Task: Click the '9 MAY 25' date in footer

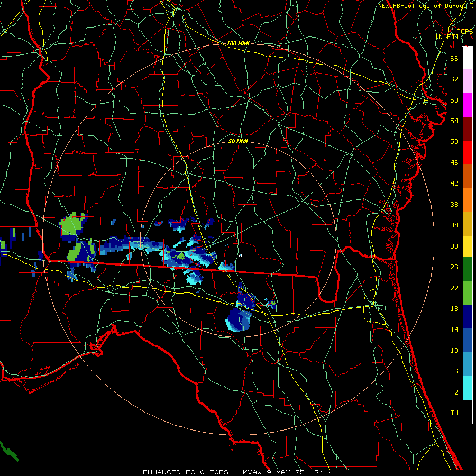Action: 287,472
